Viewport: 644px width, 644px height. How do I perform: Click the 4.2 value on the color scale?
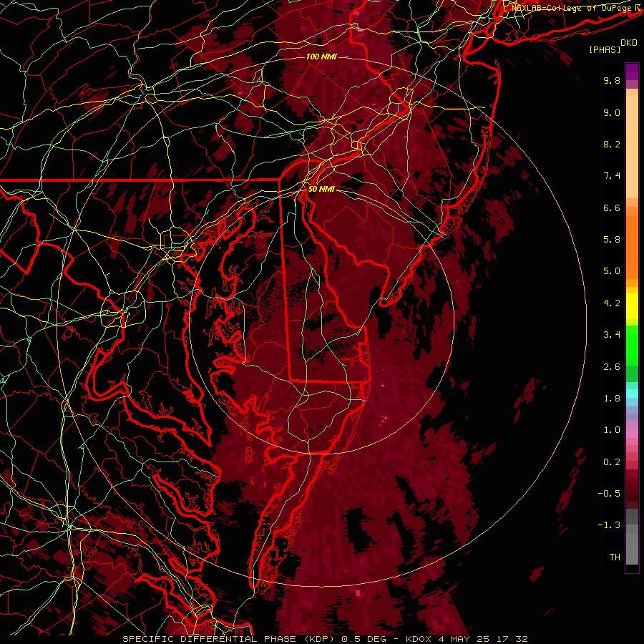(x=612, y=303)
